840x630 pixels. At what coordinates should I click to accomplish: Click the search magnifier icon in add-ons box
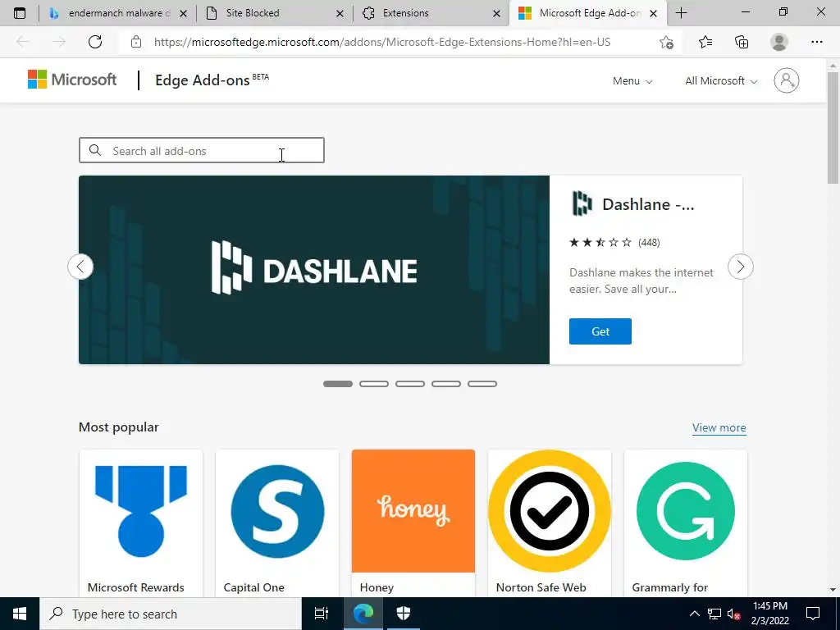(95, 151)
